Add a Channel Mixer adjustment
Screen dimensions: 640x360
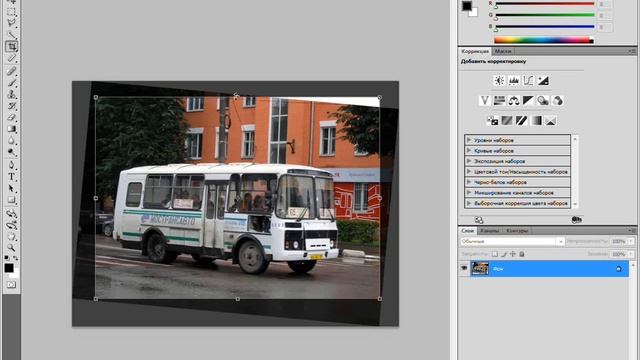[x=558, y=100]
